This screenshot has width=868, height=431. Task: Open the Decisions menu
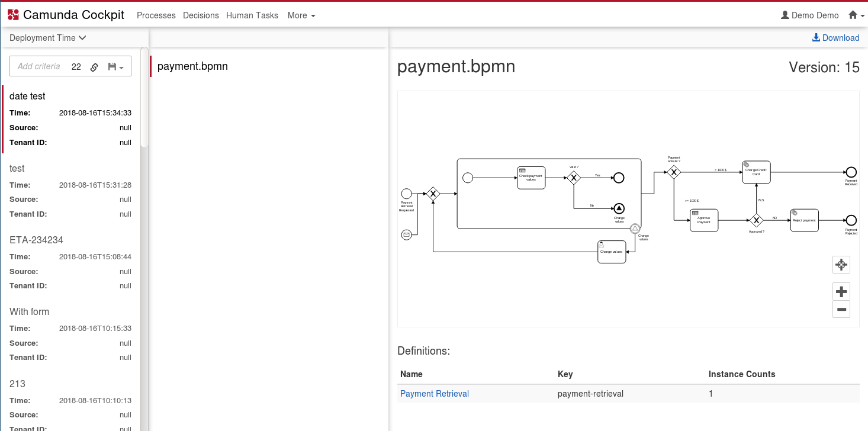pos(201,15)
